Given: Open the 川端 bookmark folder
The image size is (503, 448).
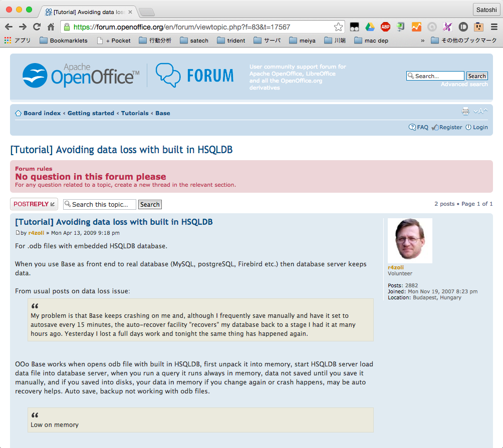Looking at the screenshot, I should (x=335, y=41).
